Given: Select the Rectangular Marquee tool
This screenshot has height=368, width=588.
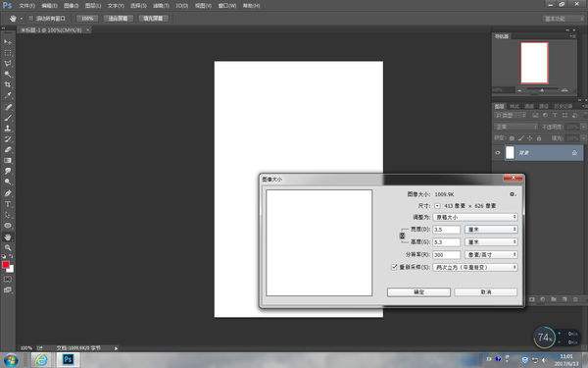Looking at the screenshot, I should pos(8,53).
